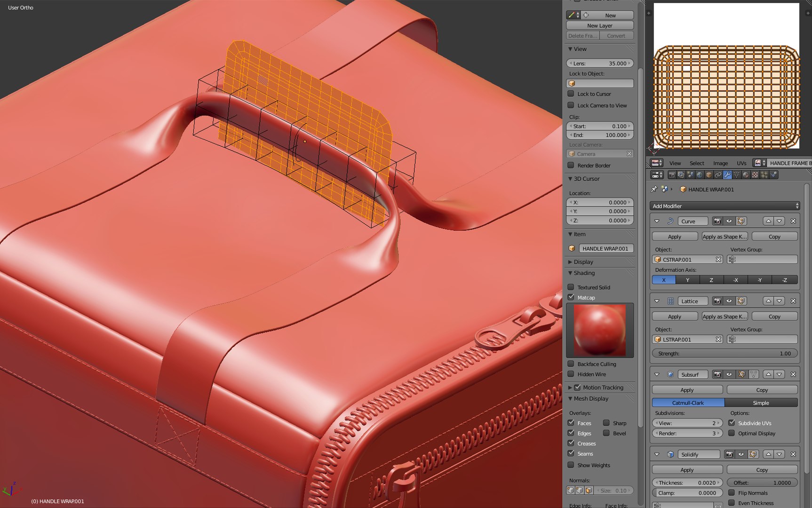Open the Particles properties tab (sparkles icon)
Image resolution: width=812 pixels, height=508 pixels.
(764, 175)
